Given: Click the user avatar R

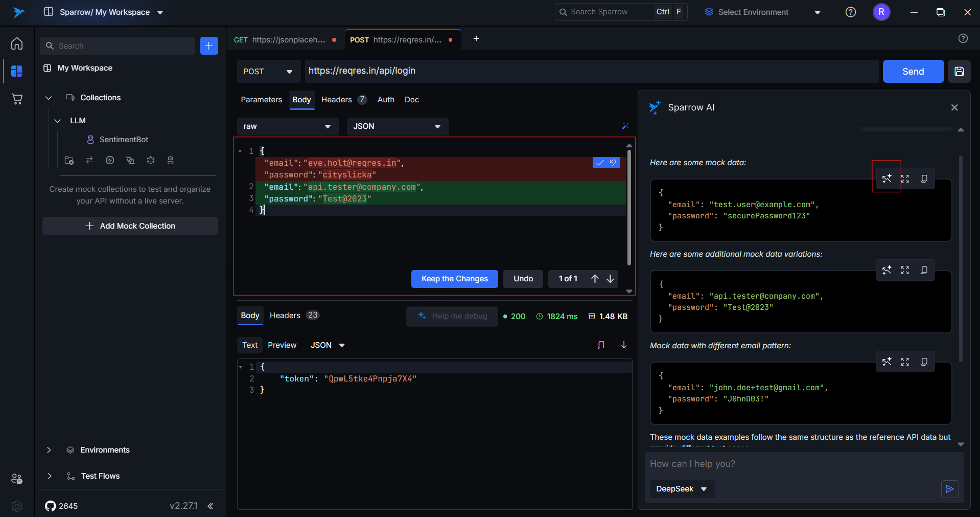Looking at the screenshot, I should (x=881, y=12).
